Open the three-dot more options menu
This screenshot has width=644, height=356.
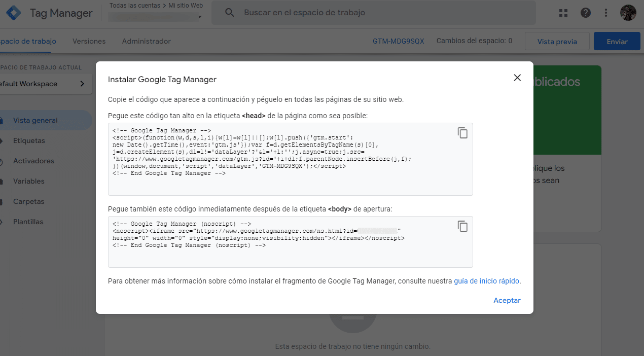point(606,13)
